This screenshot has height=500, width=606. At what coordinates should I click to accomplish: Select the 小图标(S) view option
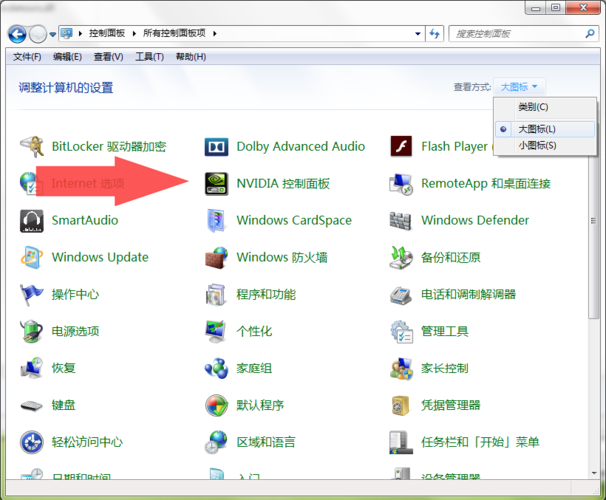[x=545, y=145]
